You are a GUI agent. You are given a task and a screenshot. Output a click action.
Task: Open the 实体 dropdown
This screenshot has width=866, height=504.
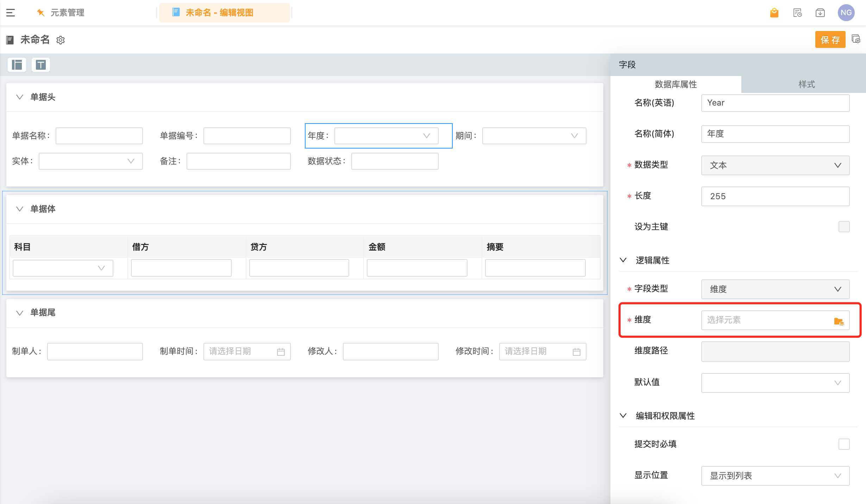click(x=90, y=161)
